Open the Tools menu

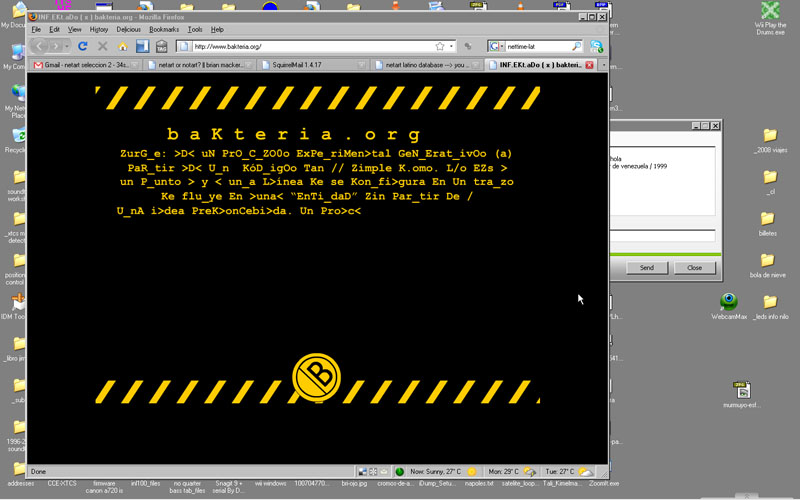click(x=195, y=30)
